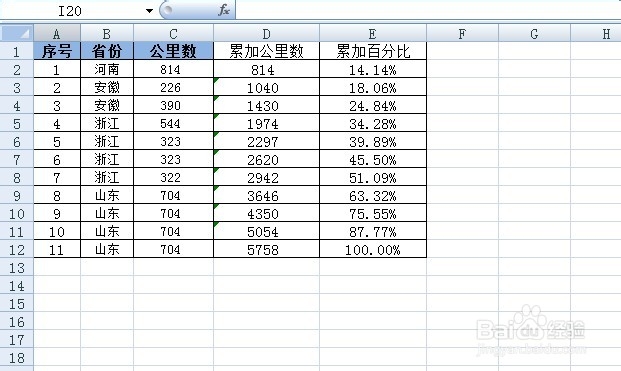Click the fx insert function icon
The height and width of the screenshot is (371, 621).
224,10
